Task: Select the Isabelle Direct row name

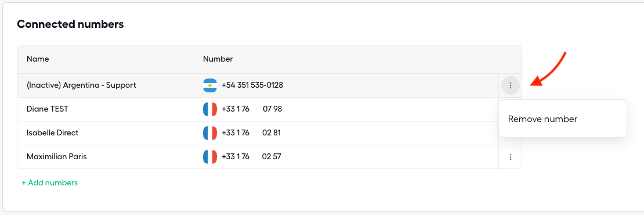Action: point(53,133)
